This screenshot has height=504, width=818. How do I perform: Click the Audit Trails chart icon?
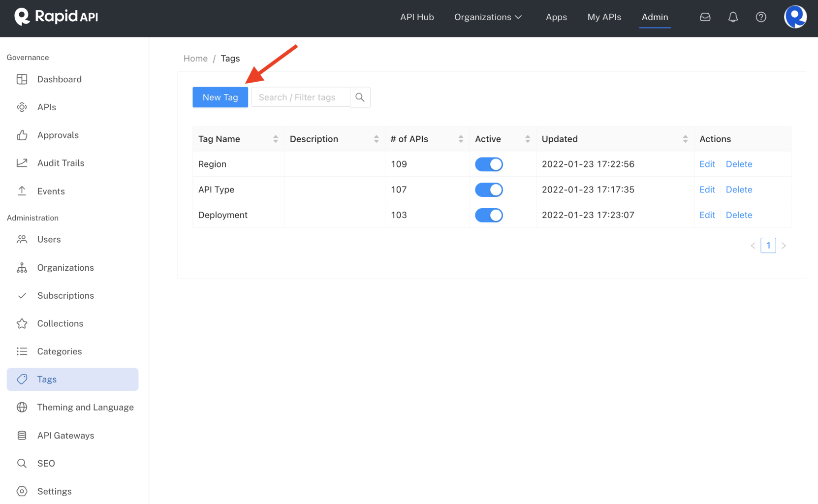pyautogui.click(x=22, y=163)
